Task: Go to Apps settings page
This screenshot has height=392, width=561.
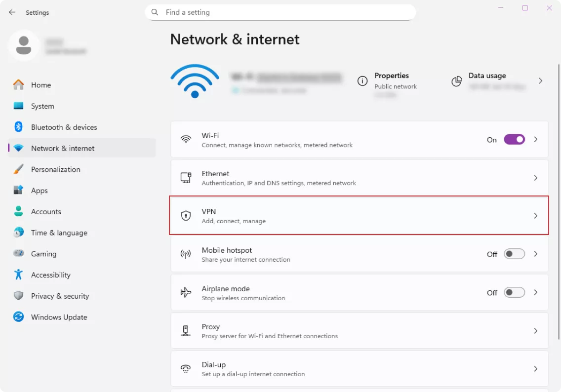Action: point(40,191)
